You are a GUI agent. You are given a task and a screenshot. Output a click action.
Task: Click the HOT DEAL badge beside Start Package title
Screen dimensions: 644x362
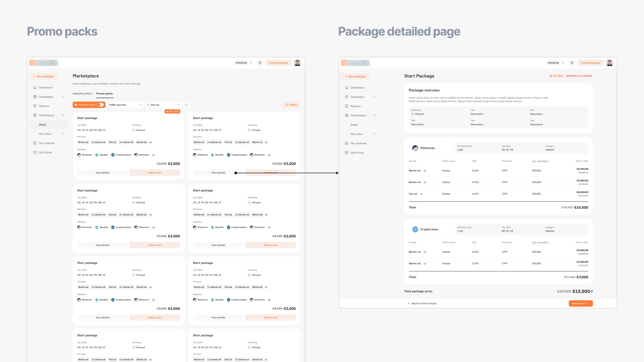tap(557, 76)
